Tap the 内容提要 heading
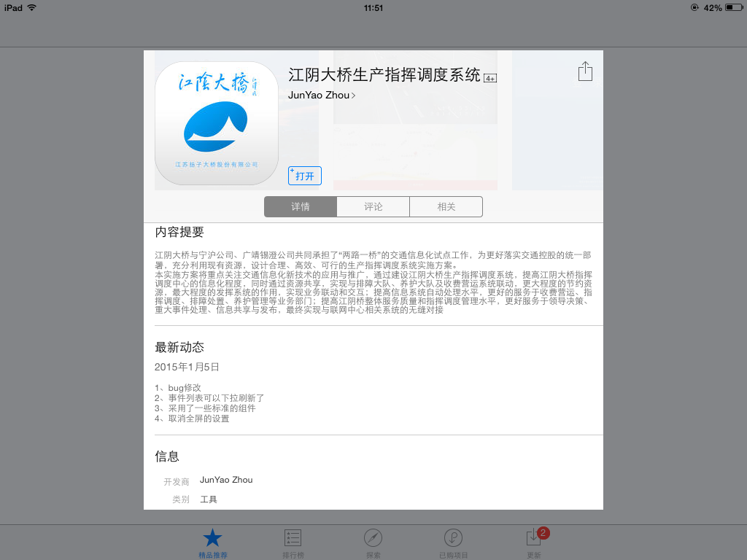 click(179, 232)
